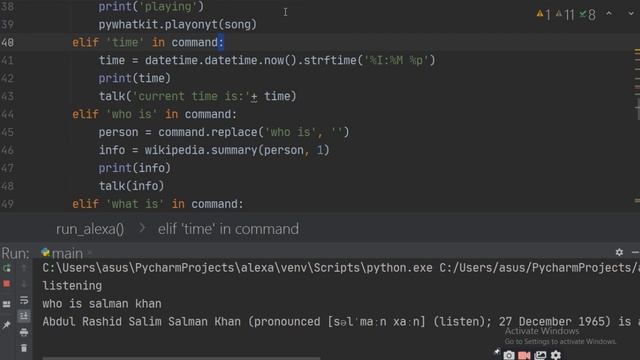Select the main run tab
The image size is (640, 360).
click(x=62, y=253)
